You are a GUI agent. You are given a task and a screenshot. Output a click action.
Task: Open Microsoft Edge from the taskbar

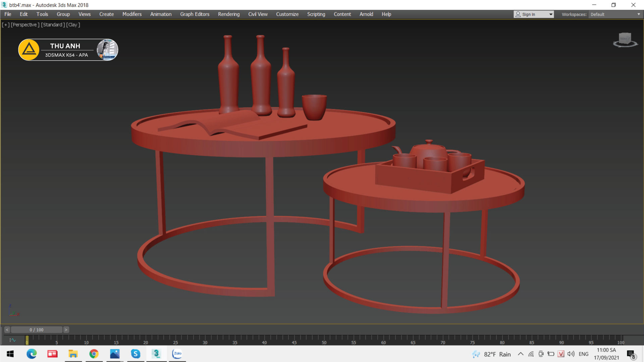32,354
